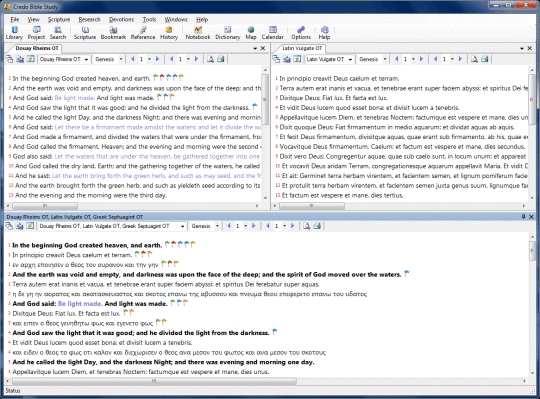The width and height of the screenshot is (540, 399).
Task: Open the tab list arrow in Douay Rheims pane
Action: 255,49
